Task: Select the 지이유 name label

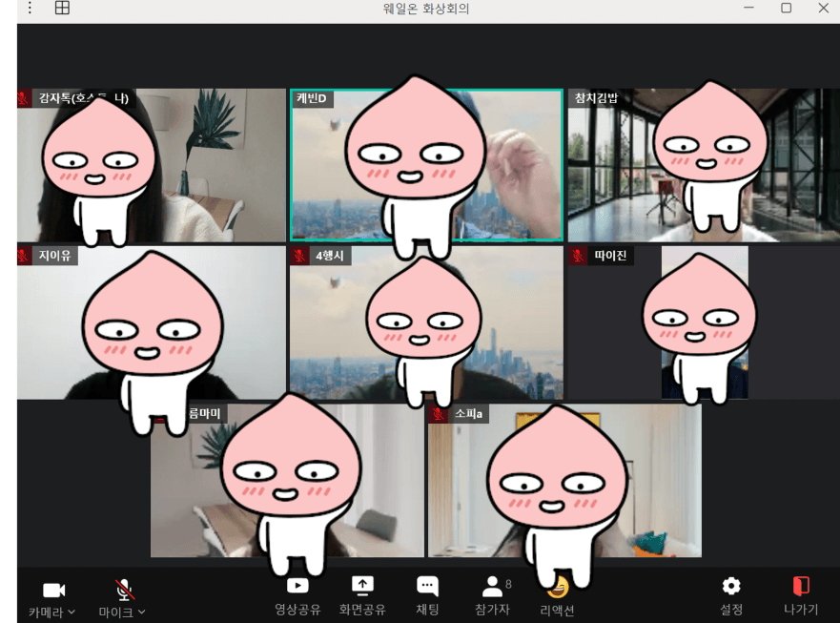Action: click(54, 255)
